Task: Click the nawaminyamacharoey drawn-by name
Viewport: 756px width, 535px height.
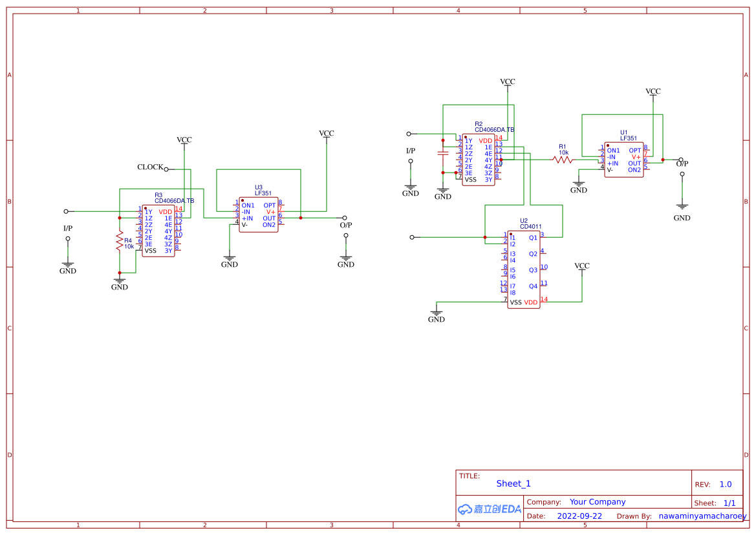Action: [700, 516]
